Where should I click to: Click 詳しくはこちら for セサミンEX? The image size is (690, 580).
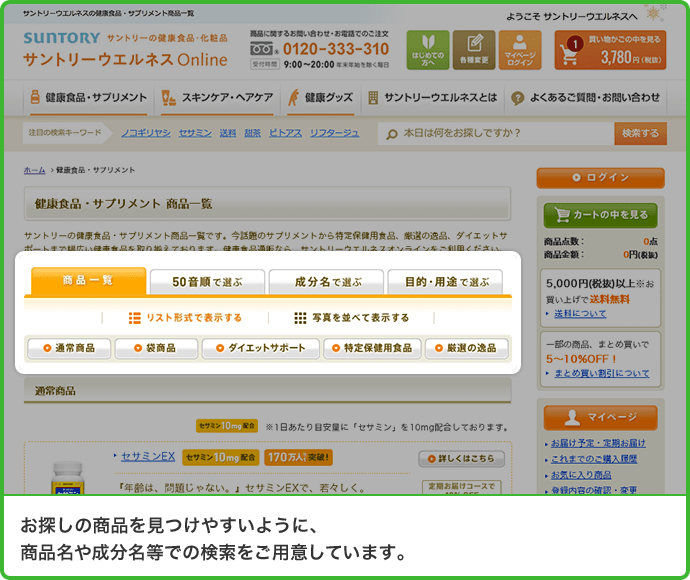click(461, 459)
